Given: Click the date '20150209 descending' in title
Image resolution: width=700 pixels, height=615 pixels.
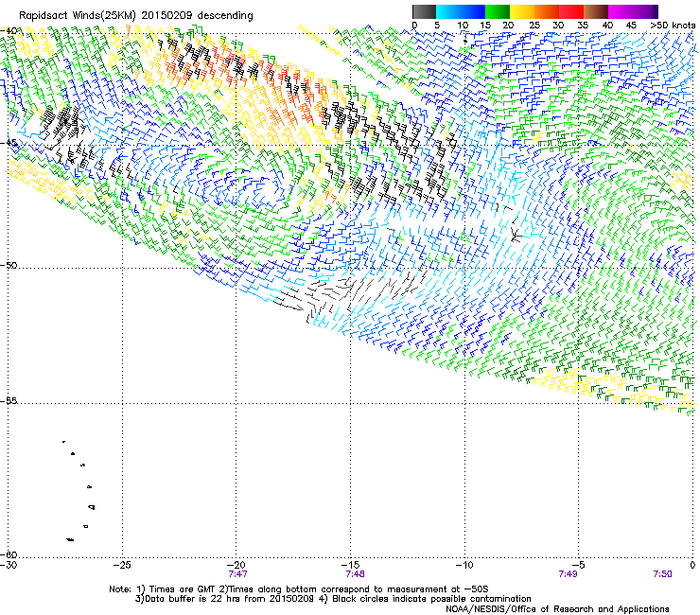Looking at the screenshot, I should pyautogui.click(x=198, y=16).
